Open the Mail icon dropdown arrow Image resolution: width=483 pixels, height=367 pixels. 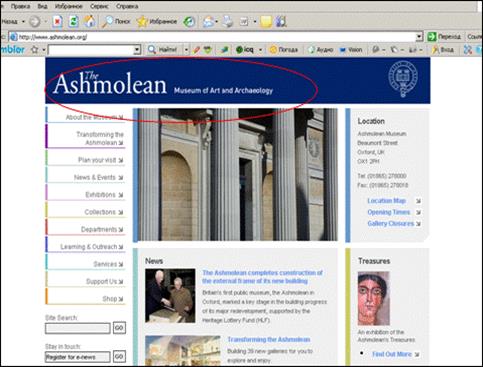[x=217, y=22]
